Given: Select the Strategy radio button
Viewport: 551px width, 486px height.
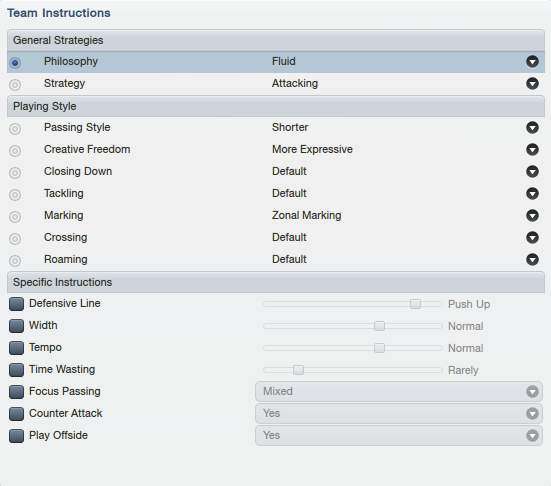Looking at the screenshot, I should click(x=15, y=85).
